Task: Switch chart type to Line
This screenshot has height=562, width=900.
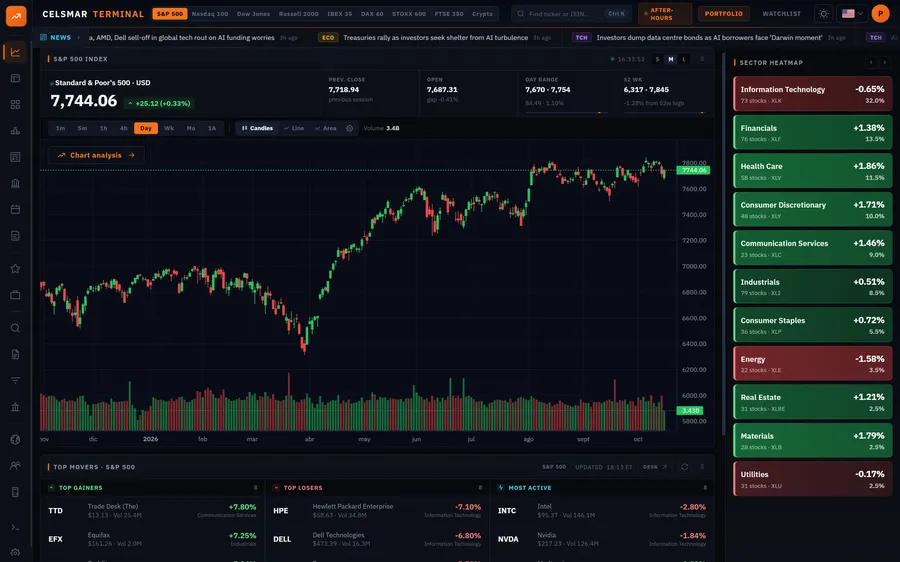Action: 294,129
